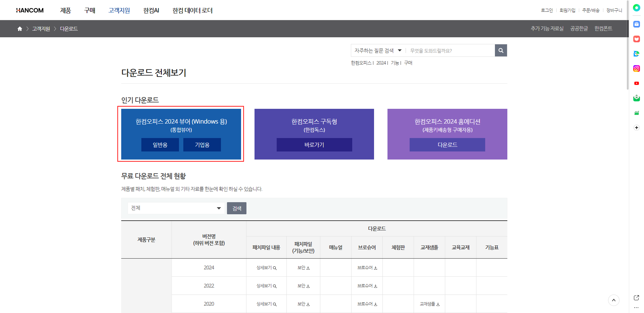Open the blue briefcase tools sidebar icon
Viewport: 644px width, 313px height.
pyautogui.click(x=636, y=24)
